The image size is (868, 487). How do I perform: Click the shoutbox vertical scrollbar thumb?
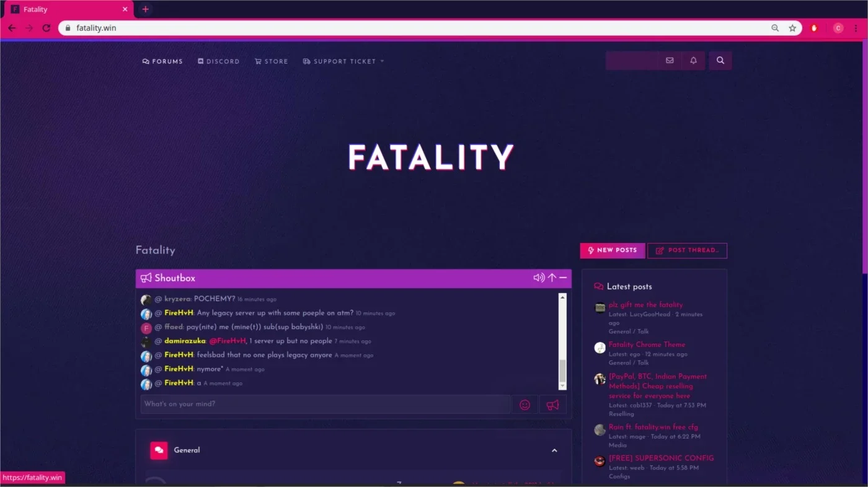[x=562, y=371]
